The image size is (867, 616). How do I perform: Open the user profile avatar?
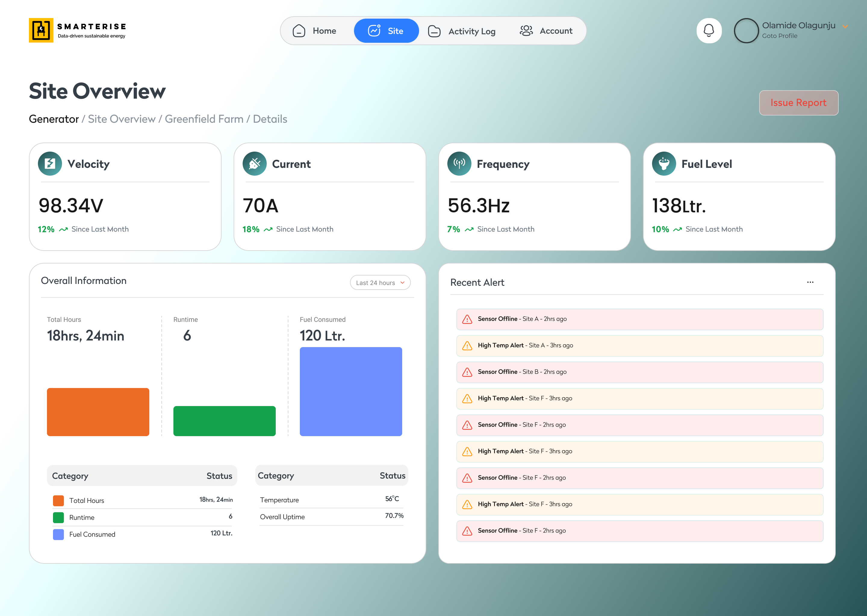tap(746, 31)
